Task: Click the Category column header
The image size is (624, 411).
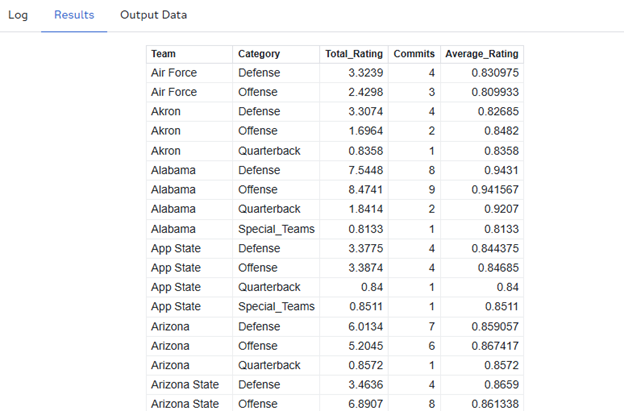Action: point(259,54)
